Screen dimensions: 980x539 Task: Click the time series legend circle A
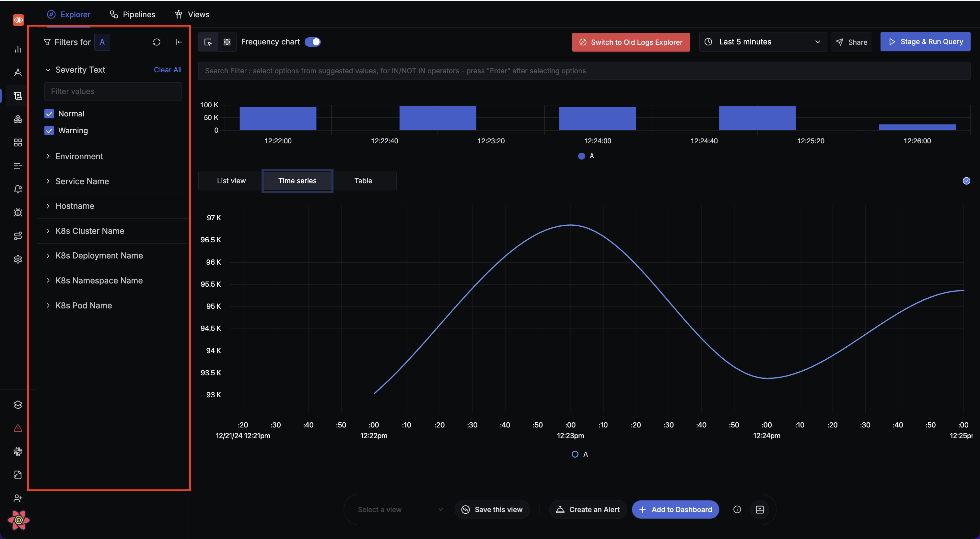pos(575,454)
